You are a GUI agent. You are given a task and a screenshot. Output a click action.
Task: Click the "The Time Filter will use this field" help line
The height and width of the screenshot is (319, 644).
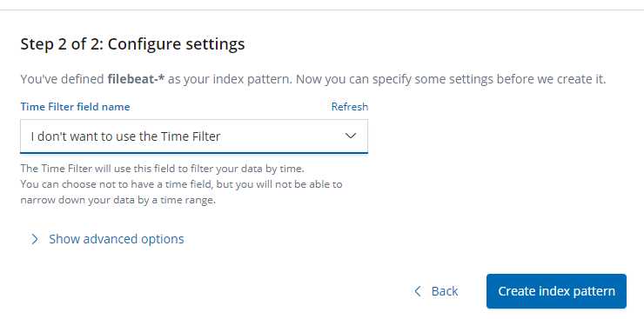click(x=162, y=169)
